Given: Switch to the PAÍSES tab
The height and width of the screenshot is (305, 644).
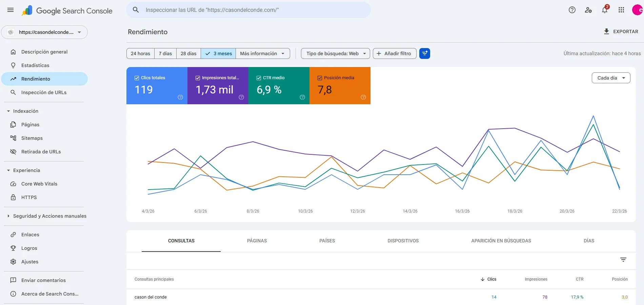Looking at the screenshot, I should (327, 241).
